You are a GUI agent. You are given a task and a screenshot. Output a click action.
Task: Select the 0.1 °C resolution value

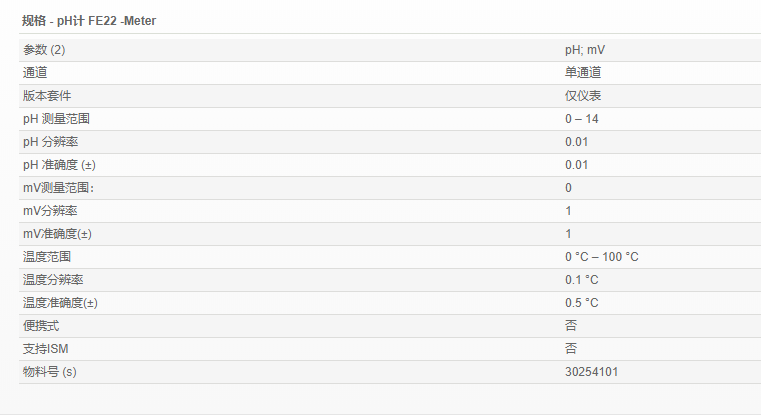[582, 280]
